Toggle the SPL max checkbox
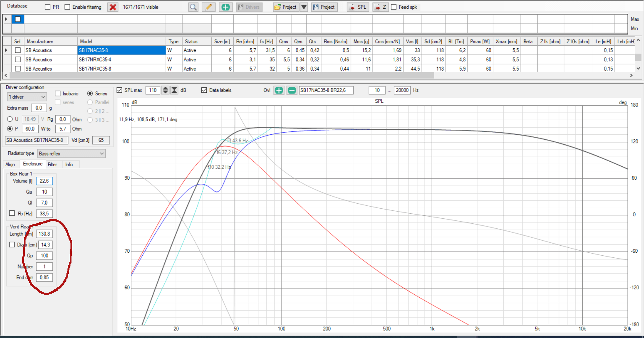Image resolution: width=644 pixels, height=338 pixels. pyautogui.click(x=119, y=90)
